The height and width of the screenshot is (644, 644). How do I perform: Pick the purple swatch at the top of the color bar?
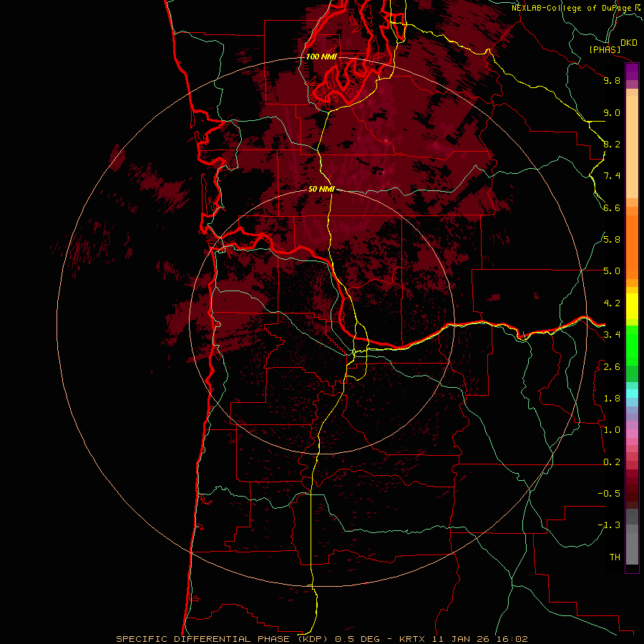(x=632, y=72)
